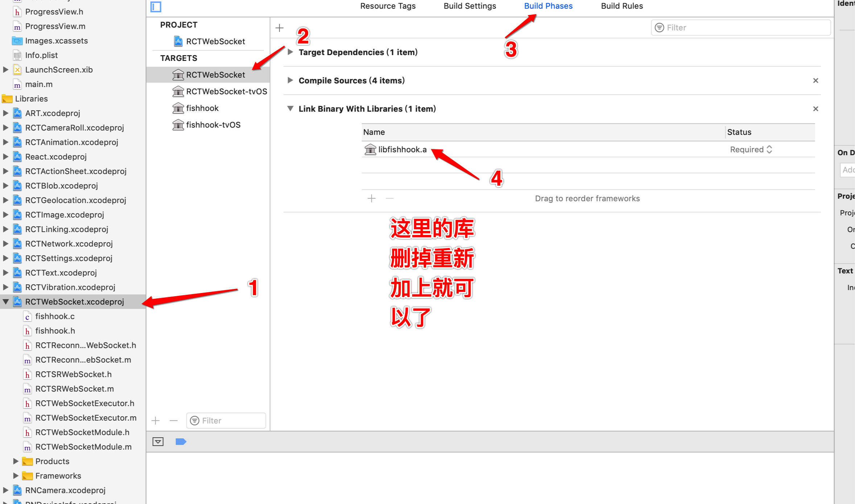Click the debug area hide icon
This screenshot has width=855, height=504.
coord(158,442)
